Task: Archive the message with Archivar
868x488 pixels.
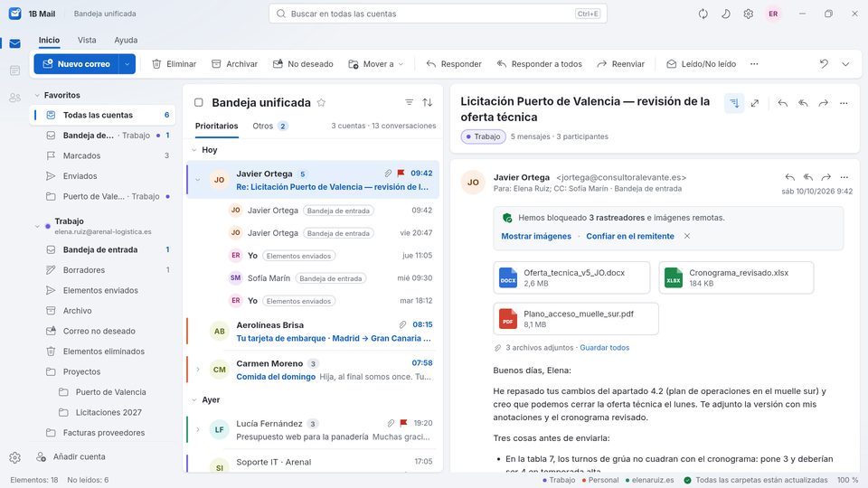Action: 235,64
